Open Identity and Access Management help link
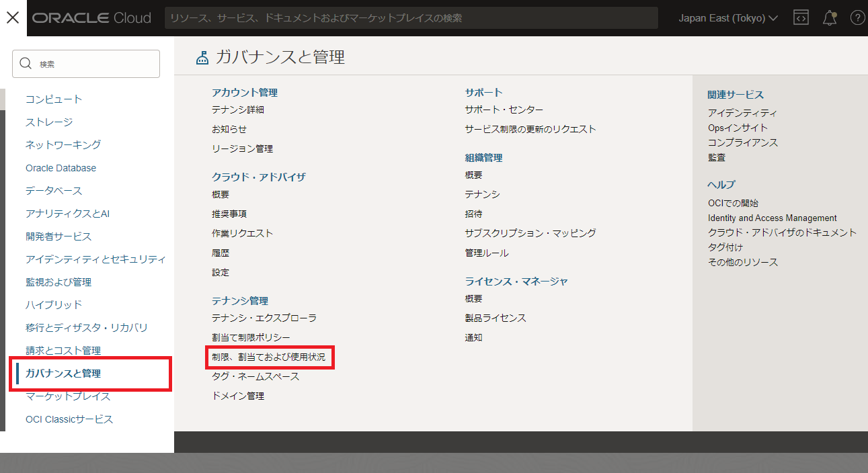Image resolution: width=868 pixels, height=473 pixels. 772,218
